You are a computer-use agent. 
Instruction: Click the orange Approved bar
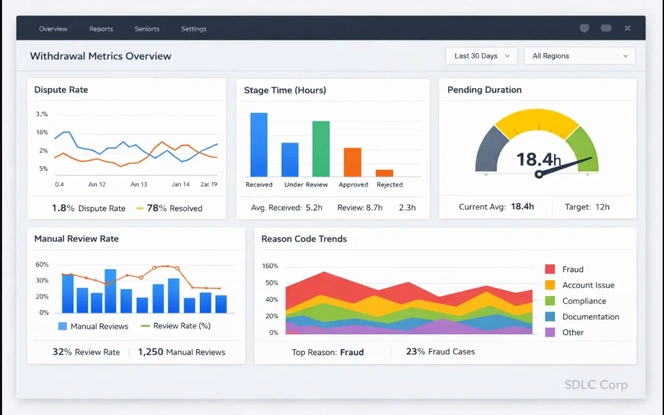[352, 162]
